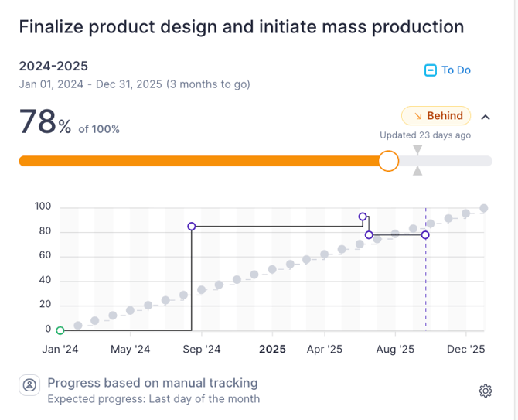Image resolution: width=518 pixels, height=420 pixels.
Task: Select the Sep '24 data point at 85
Action: 192,227
